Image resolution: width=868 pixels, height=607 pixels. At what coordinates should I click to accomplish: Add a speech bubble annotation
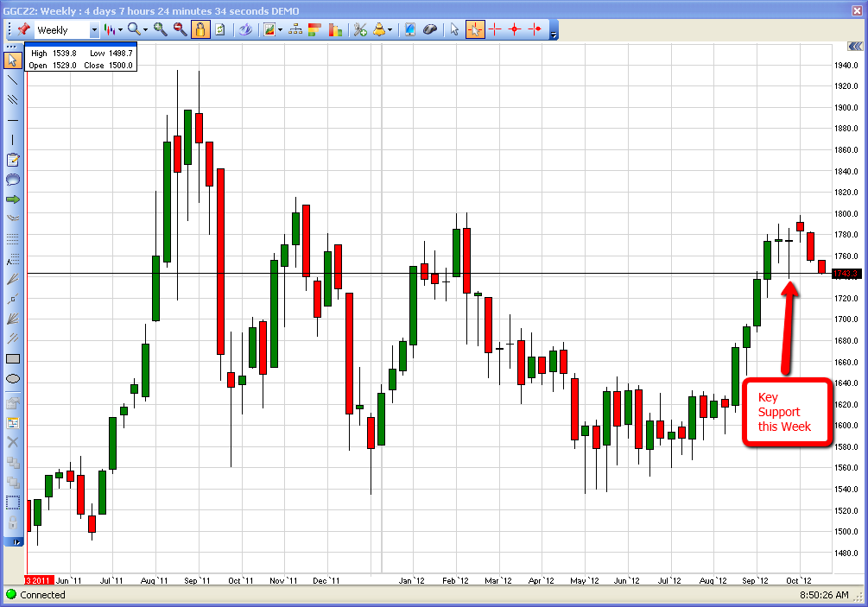click(12, 180)
